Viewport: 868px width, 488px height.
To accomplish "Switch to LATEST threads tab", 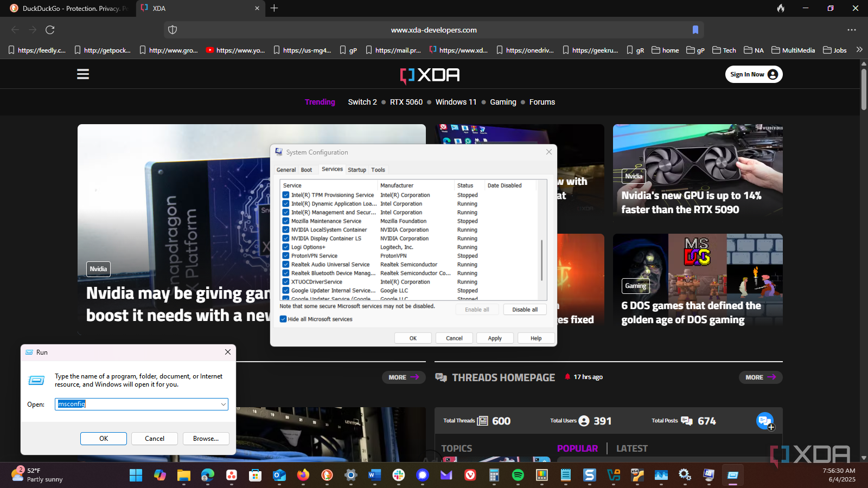I will coord(632,448).
